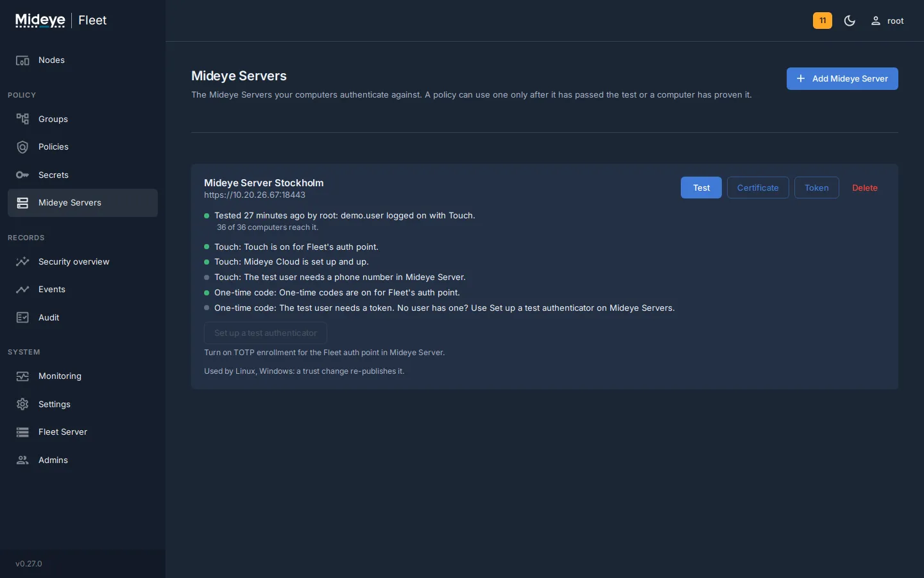Screen dimensions: 924x578
Task: Open the Settings gear icon
Action: (x=22, y=404)
